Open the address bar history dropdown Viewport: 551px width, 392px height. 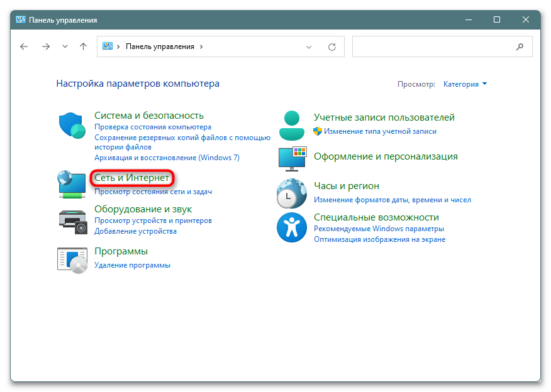pos(309,47)
